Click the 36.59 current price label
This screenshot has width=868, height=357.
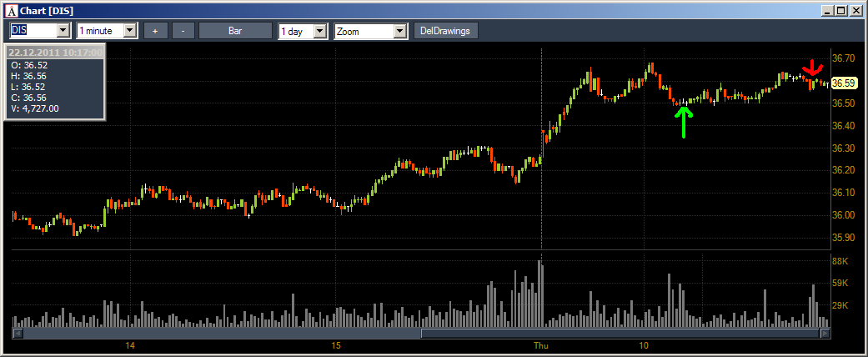[x=844, y=83]
